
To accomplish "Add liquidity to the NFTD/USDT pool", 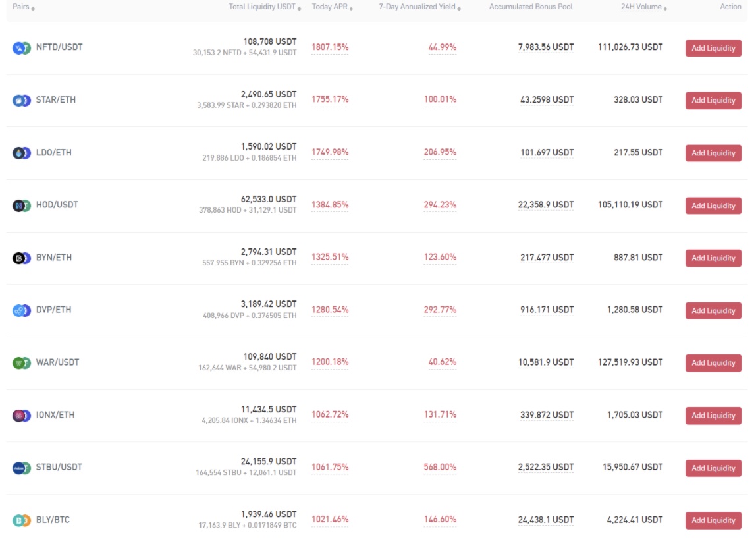I will [713, 48].
